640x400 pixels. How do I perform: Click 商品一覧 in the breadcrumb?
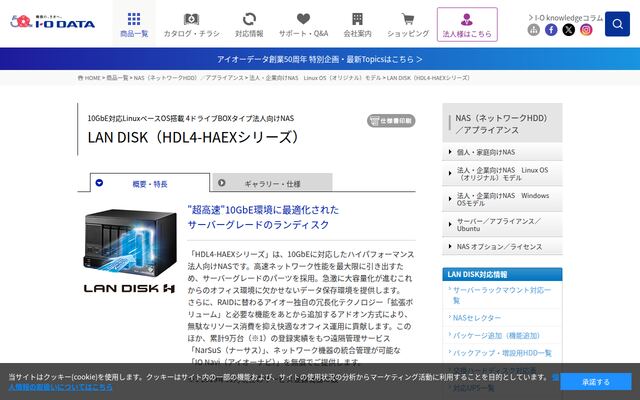117,78
